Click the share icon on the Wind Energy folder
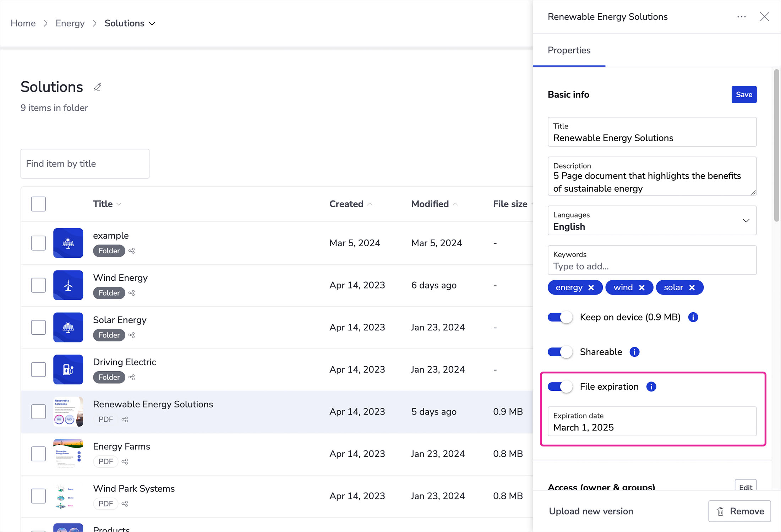 click(132, 293)
